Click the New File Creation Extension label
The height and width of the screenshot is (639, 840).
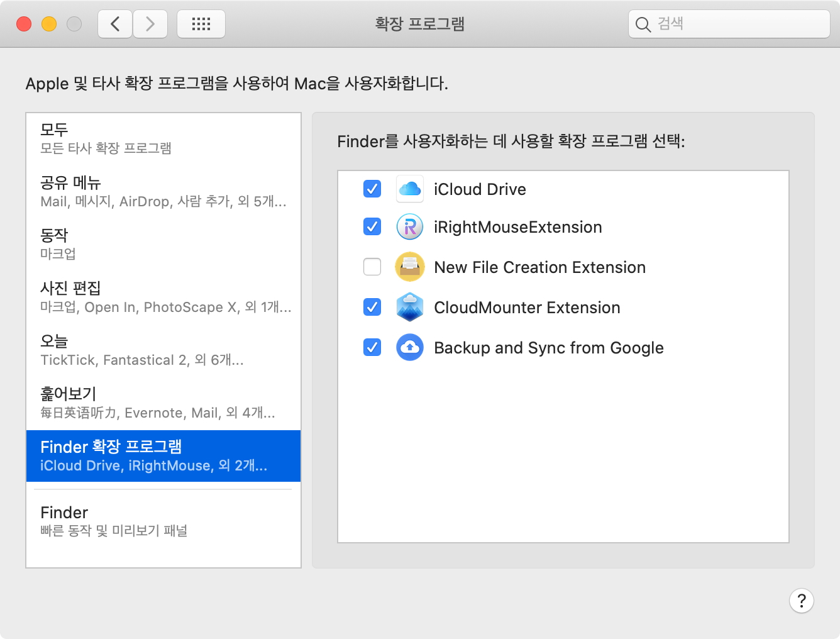click(x=540, y=267)
